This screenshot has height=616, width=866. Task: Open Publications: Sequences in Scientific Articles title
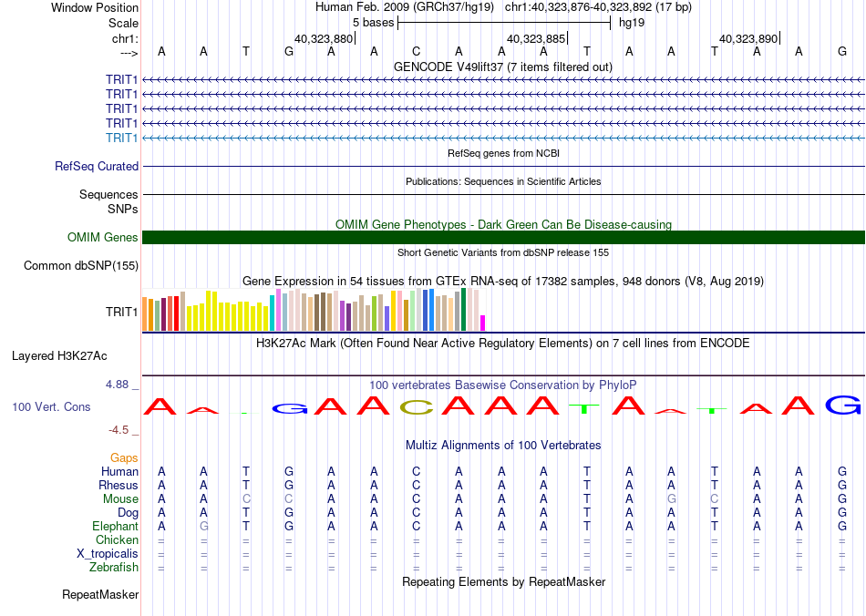pyautogui.click(x=503, y=181)
